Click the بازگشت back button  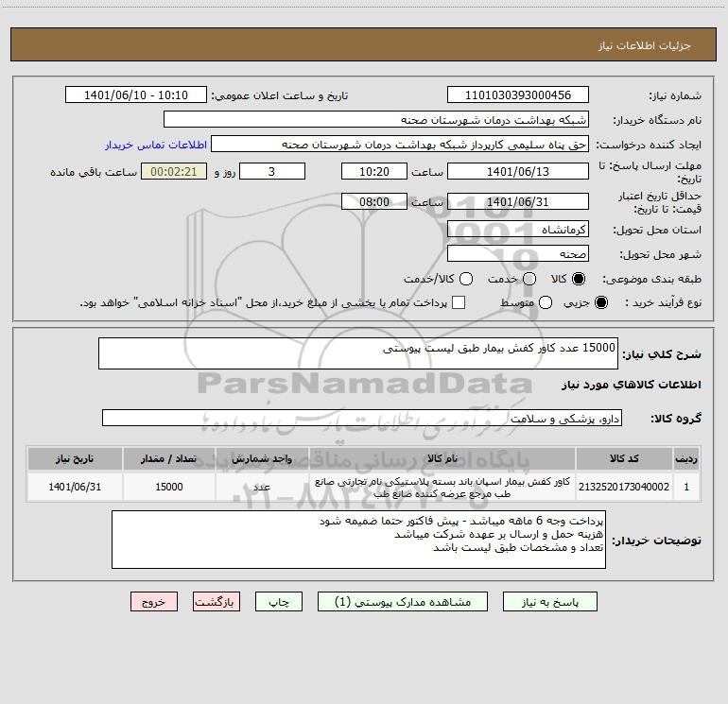tap(217, 602)
